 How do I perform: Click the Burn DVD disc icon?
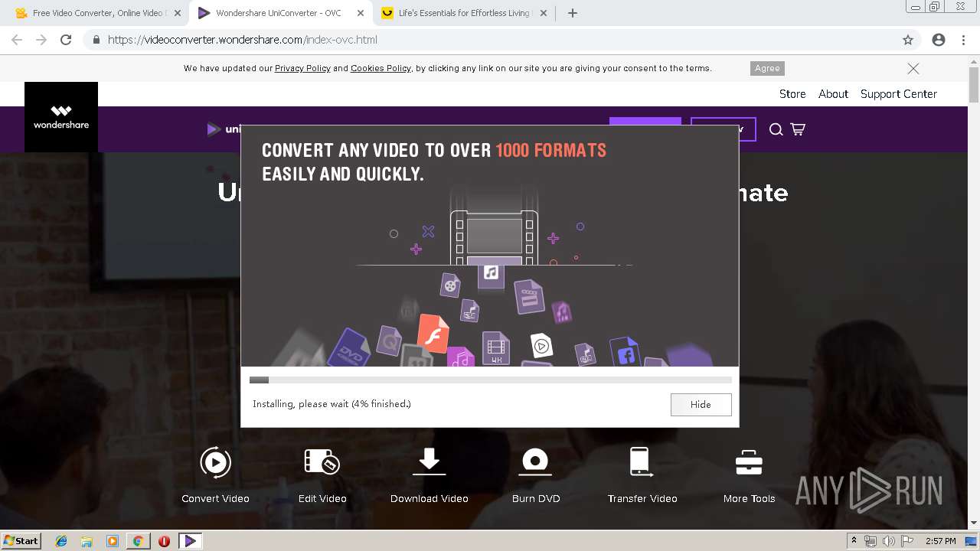click(x=535, y=461)
